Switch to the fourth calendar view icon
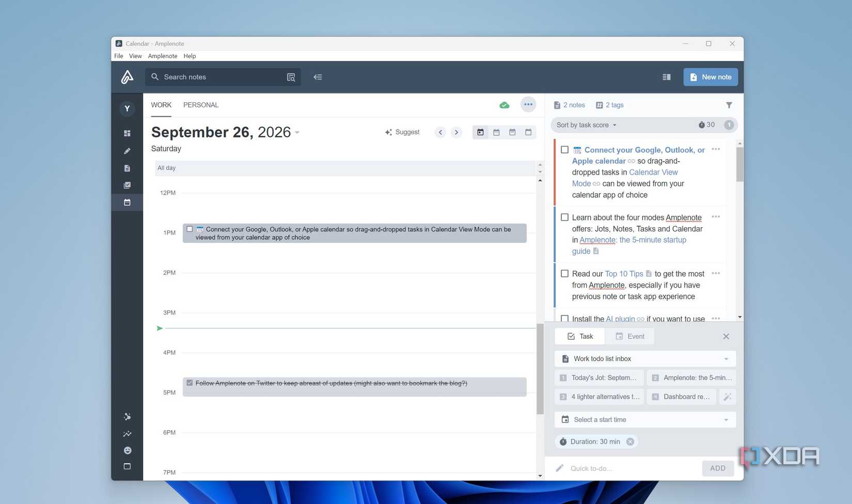 click(x=528, y=132)
